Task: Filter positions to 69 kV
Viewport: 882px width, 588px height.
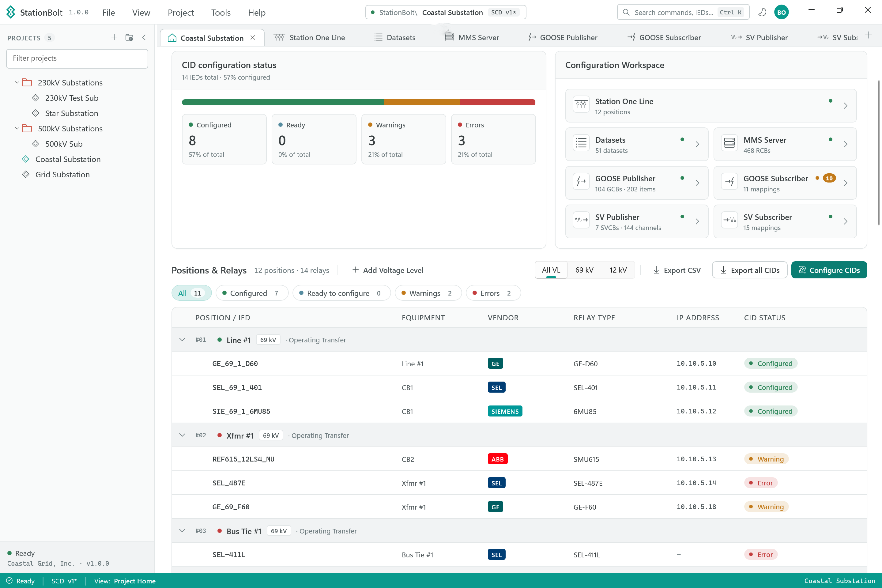Action: pos(584,270)
